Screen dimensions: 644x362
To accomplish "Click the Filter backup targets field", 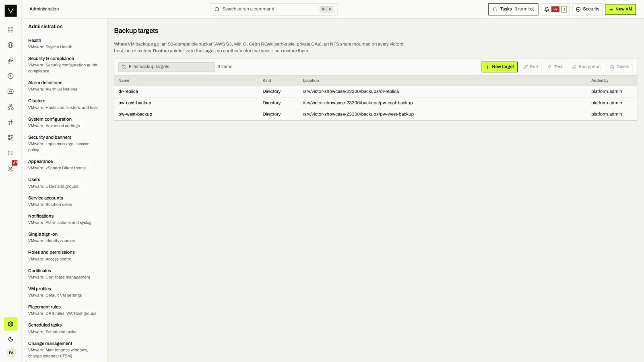I will point(167,67).
